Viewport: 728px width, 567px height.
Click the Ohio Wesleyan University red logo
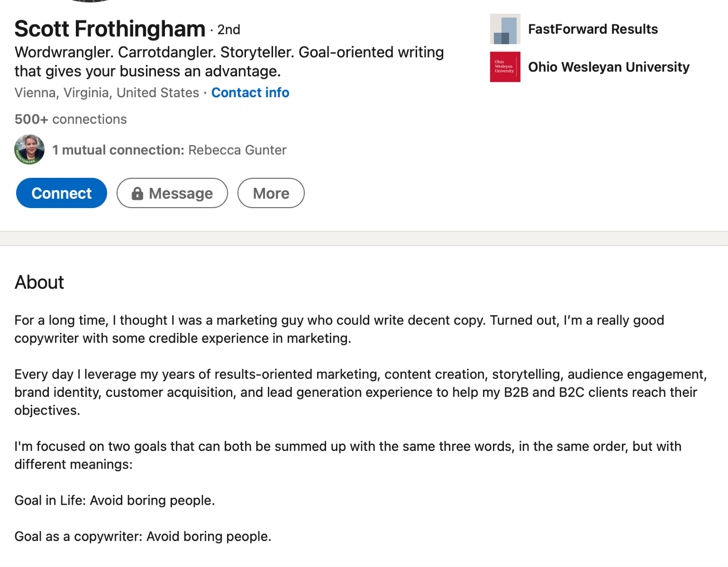tap(505, 67)
